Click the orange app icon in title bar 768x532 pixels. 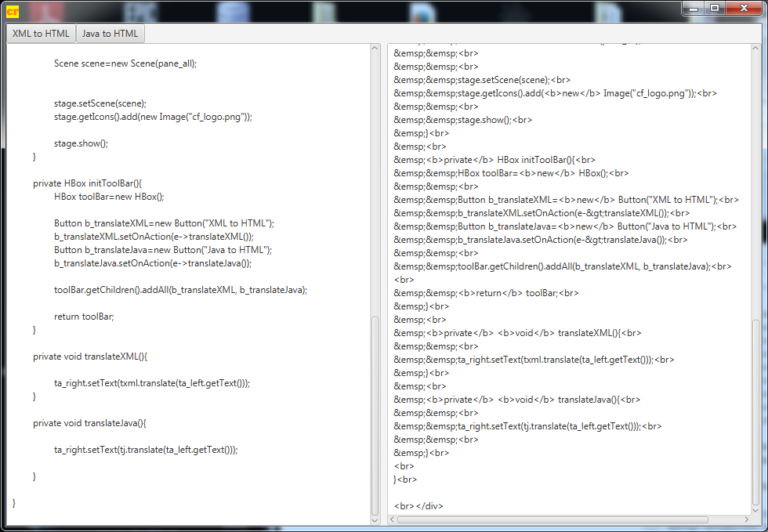[x=13, y=10]
